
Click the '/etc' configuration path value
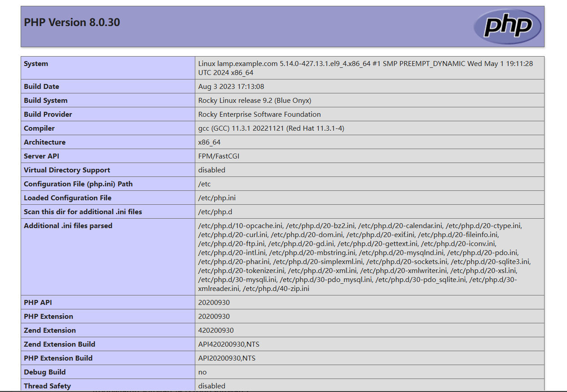[x=204, y=184]
